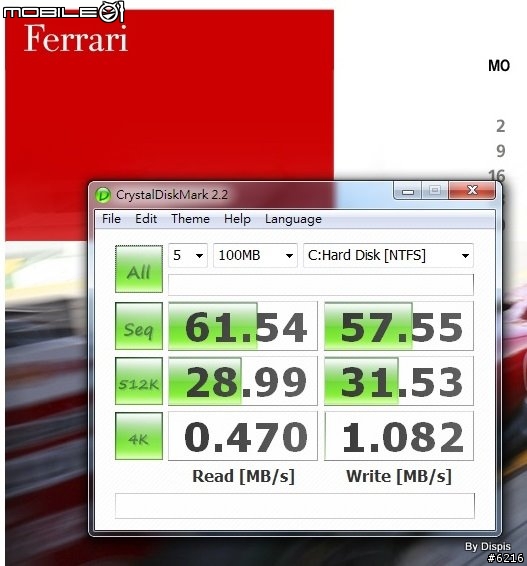Viewport: 527px width, 566px height.
Task: Click the Write [MB/s] column label
Action: coord(399,476)
